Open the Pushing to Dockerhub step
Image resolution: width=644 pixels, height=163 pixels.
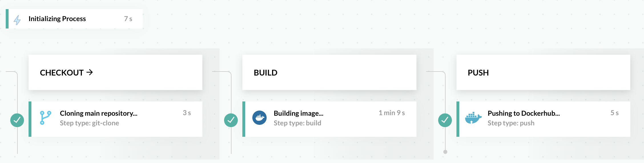(x=524, y=113)
